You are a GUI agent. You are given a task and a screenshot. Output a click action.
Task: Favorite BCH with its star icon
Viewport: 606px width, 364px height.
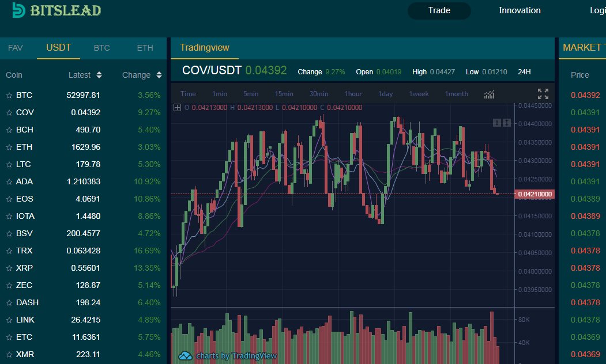point(9,130)
